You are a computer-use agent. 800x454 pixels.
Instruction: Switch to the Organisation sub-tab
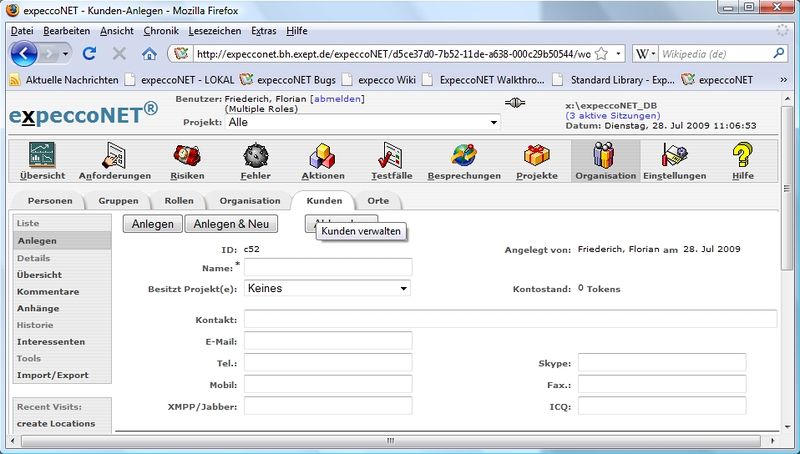coord(249,200)
